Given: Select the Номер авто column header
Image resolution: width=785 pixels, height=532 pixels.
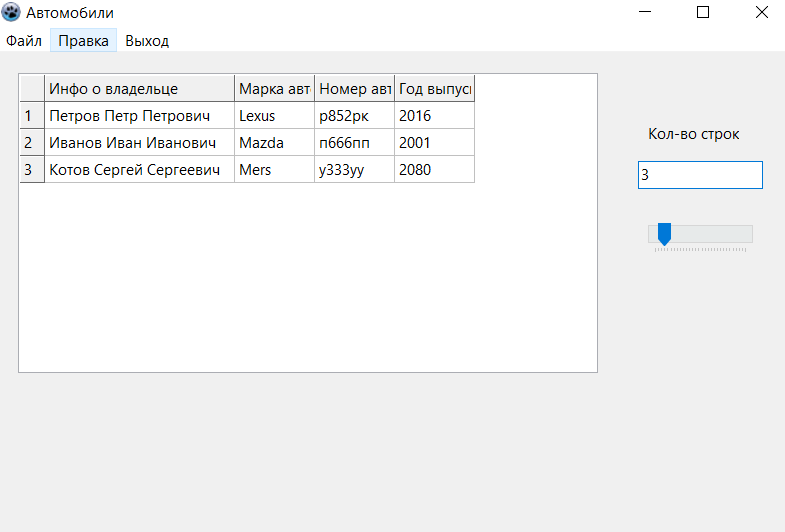Looking at the screenshot, I should click(x=355, y=89).
